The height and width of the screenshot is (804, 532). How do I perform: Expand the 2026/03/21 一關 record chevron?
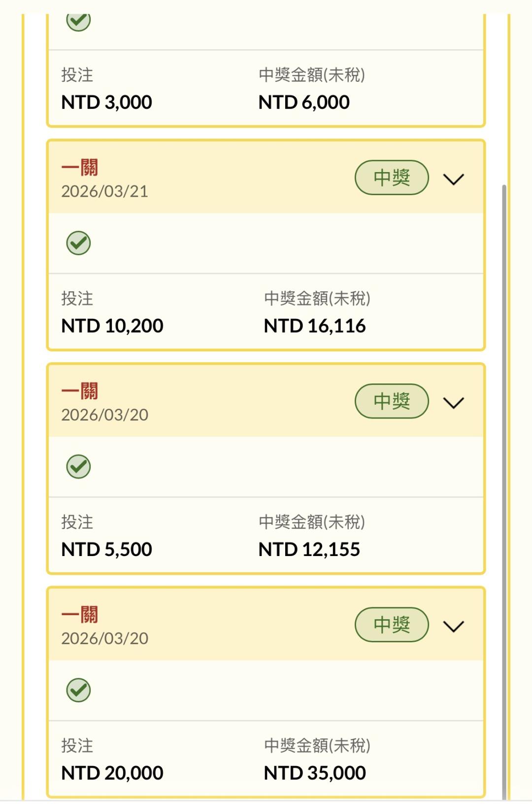pos(453,179)
